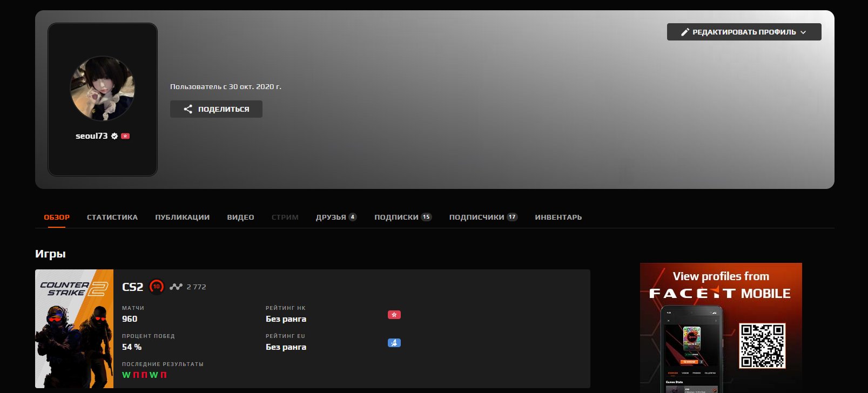Screen dimensions: 868x393
Task: Click the share icon in Поделиться button
Action: (188, 109)
